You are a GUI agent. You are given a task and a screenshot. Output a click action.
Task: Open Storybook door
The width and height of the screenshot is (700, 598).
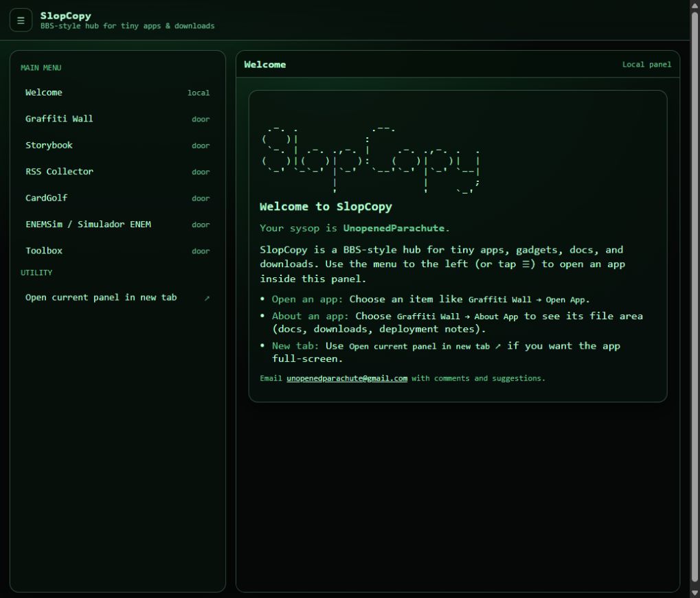117,145
